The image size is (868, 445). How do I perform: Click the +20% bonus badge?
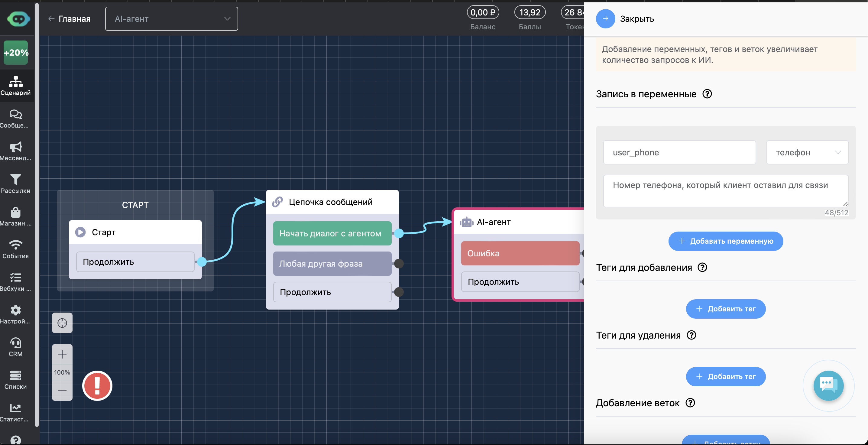click(16, 53)
